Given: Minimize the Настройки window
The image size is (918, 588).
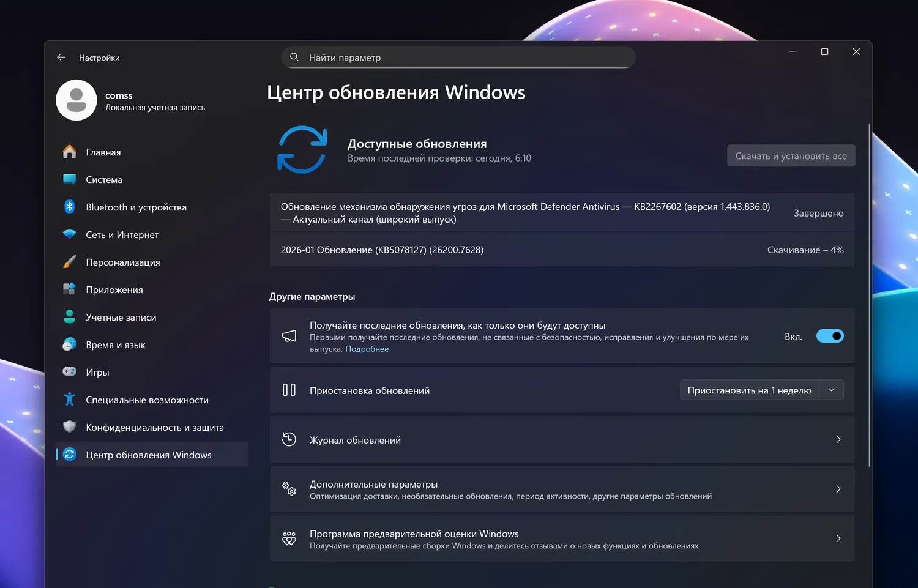Looking at the screenshot, I should pos(793,52).
